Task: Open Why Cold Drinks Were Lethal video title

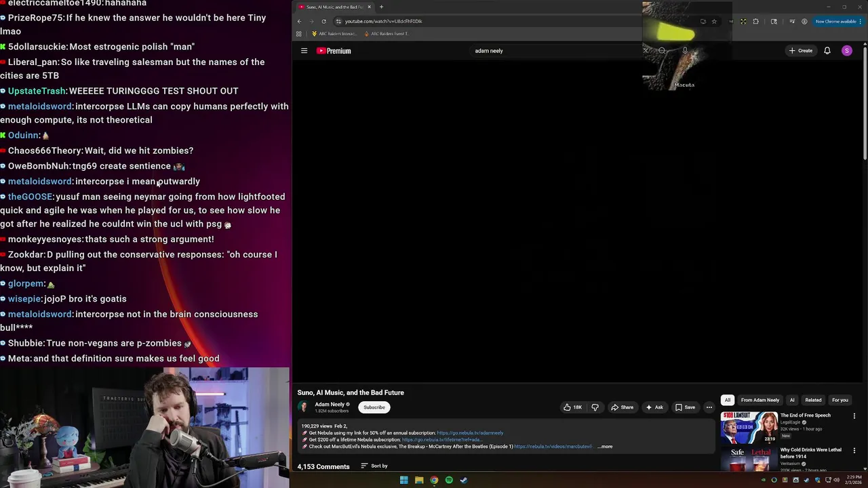Action: click(810, 453)
